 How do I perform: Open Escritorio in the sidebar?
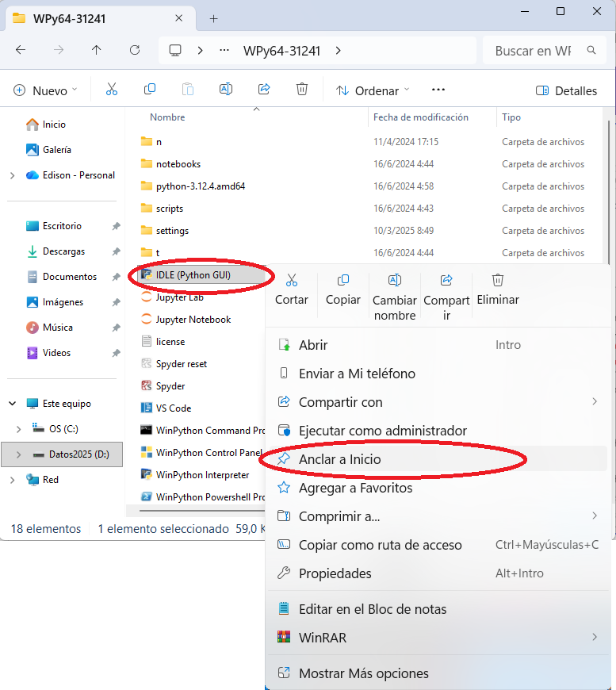click(x=54, y=226)
